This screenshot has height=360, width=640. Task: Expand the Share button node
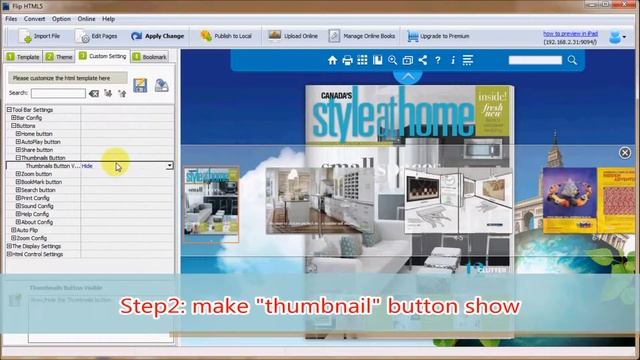[18, 150]
